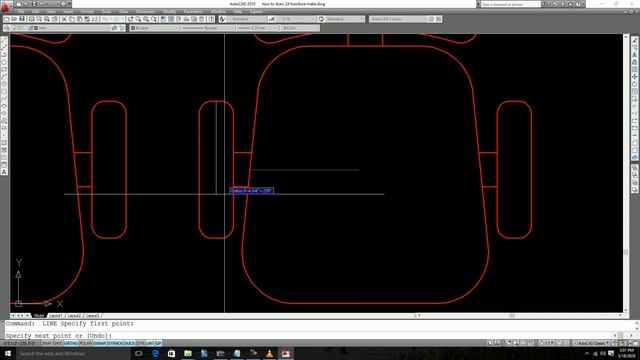Open the Text Style icon
The image size is (640, 360).
point(222,19)
